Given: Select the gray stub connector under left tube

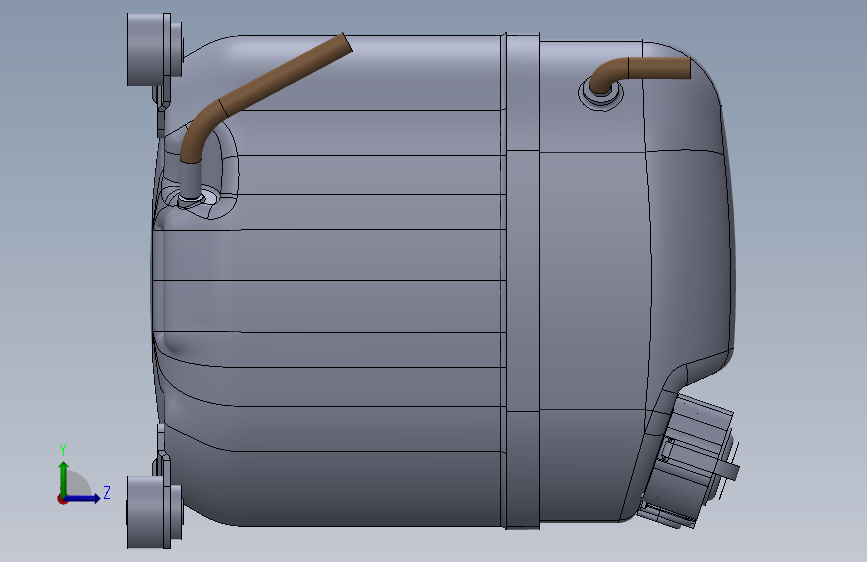Looking at the screenshot, I should pyautogui.click(x=190, y=180).
